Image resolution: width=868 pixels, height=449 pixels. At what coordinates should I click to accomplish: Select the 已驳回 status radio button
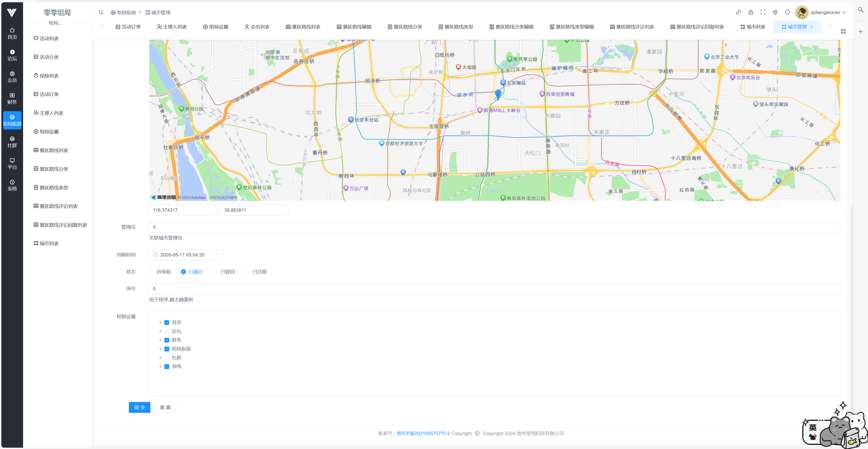pyautogui.click(x=215, y=272)
